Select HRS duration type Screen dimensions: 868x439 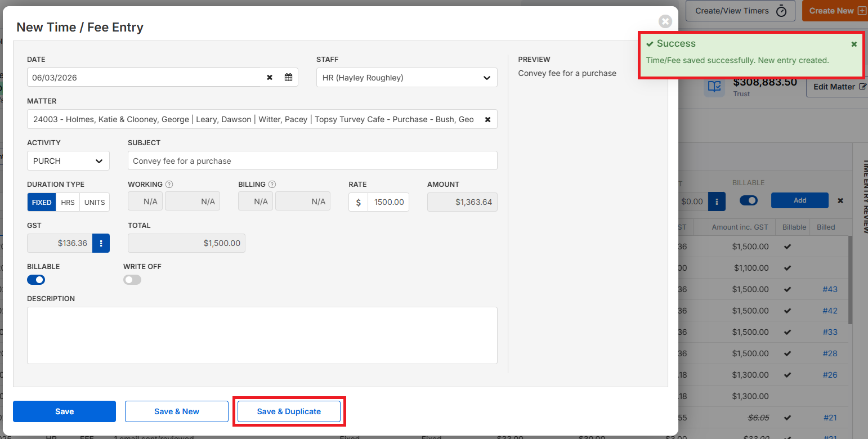(68, 202)
